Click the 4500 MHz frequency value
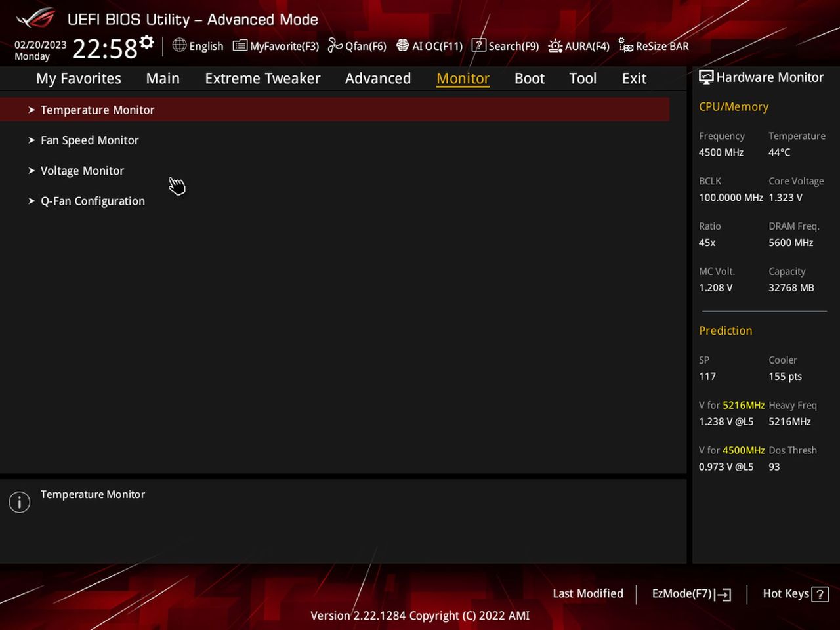 point(721,152)
